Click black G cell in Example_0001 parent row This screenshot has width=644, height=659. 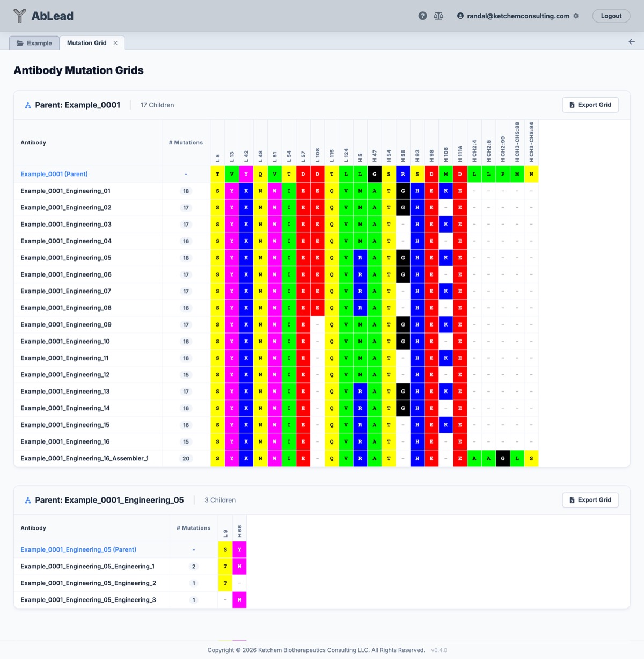[375, 174]
